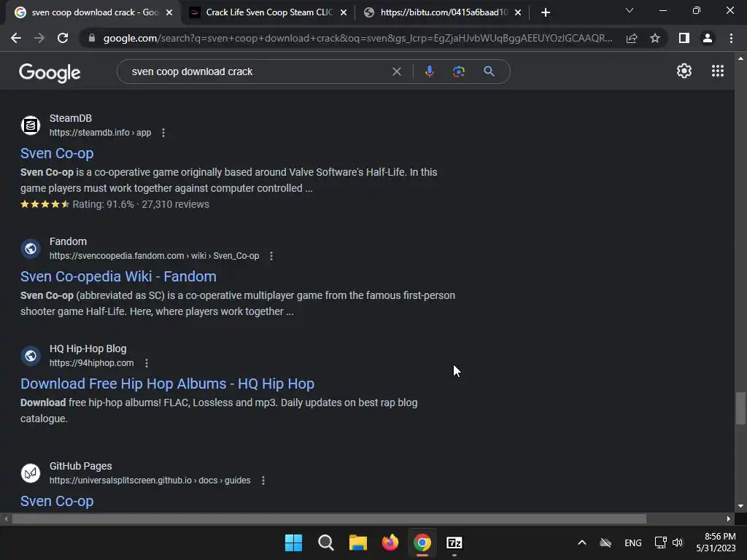Click the 94hiphop.com URL text

tap(91, 363)
